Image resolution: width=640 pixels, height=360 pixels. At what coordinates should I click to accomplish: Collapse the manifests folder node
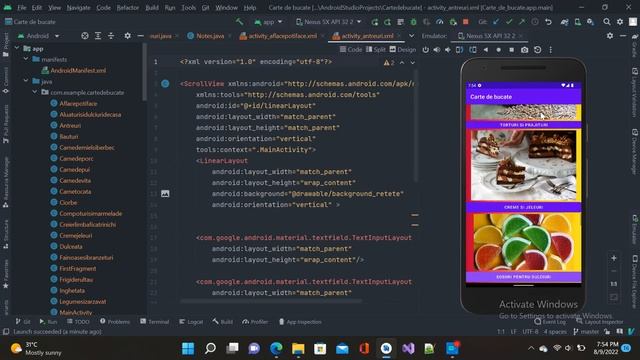(x=26, y=59)
